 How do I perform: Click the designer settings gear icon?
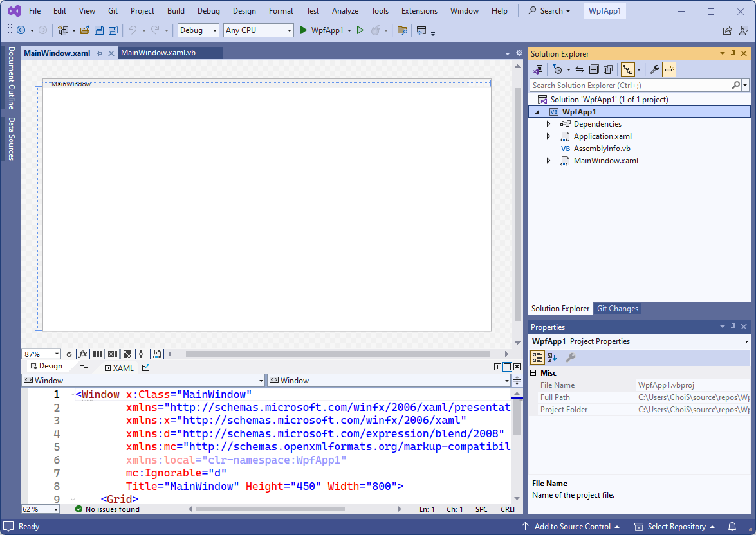(x=519, y=53)
